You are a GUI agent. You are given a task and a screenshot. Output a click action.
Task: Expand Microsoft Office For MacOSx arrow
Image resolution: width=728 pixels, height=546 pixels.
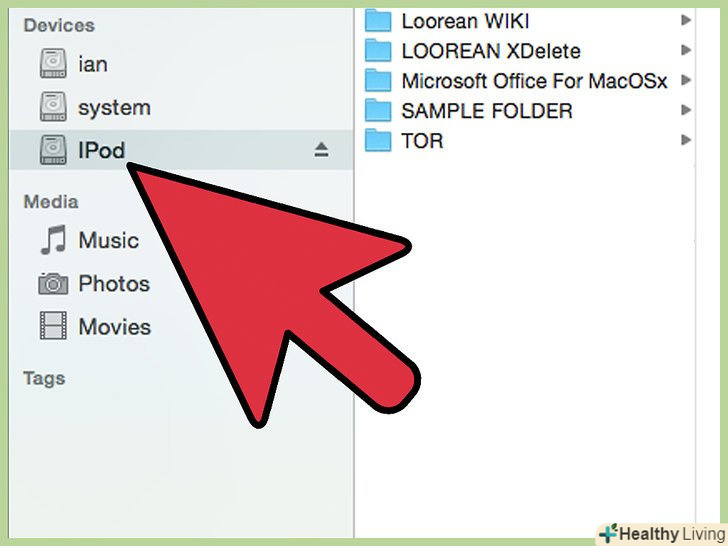click(x=686, y=80)
